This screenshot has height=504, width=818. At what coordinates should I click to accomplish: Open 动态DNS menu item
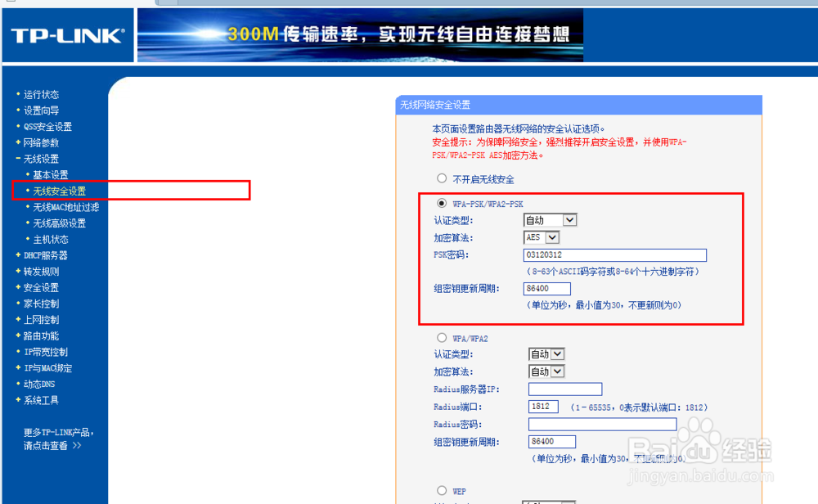tap(39, 384)
